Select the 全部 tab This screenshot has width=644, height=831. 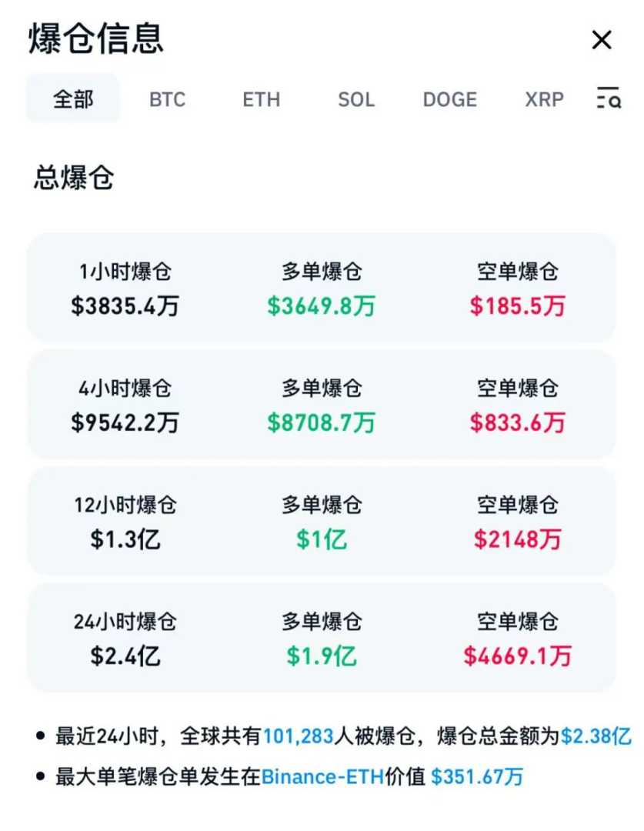73,99
